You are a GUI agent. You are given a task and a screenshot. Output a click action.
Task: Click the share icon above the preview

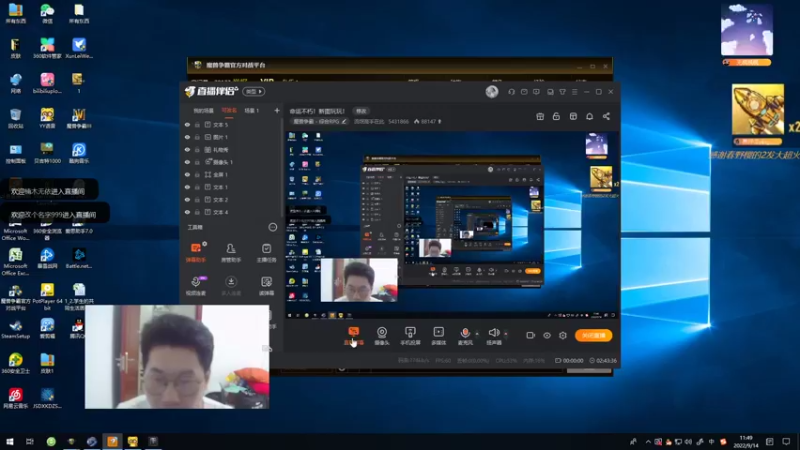(x=606, y=116)
